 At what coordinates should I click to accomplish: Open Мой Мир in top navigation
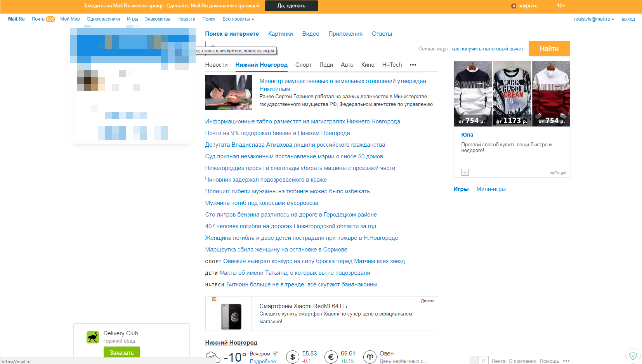(x=70, y=19)
